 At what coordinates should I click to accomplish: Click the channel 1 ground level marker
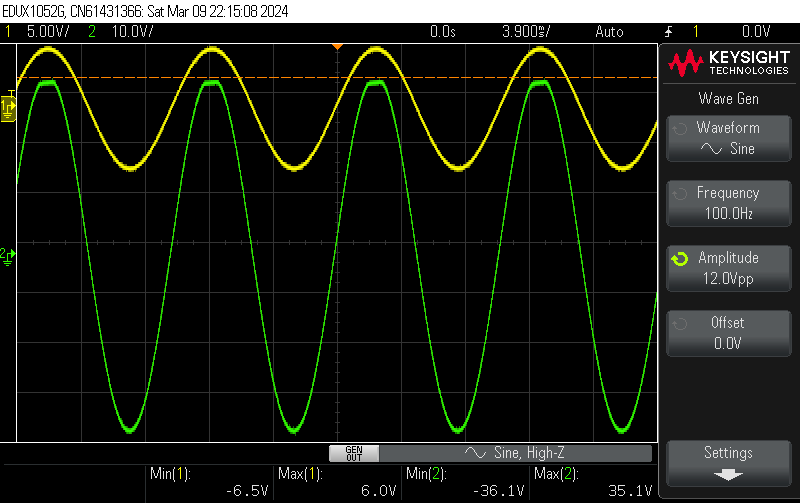click(x=8, y=107)
